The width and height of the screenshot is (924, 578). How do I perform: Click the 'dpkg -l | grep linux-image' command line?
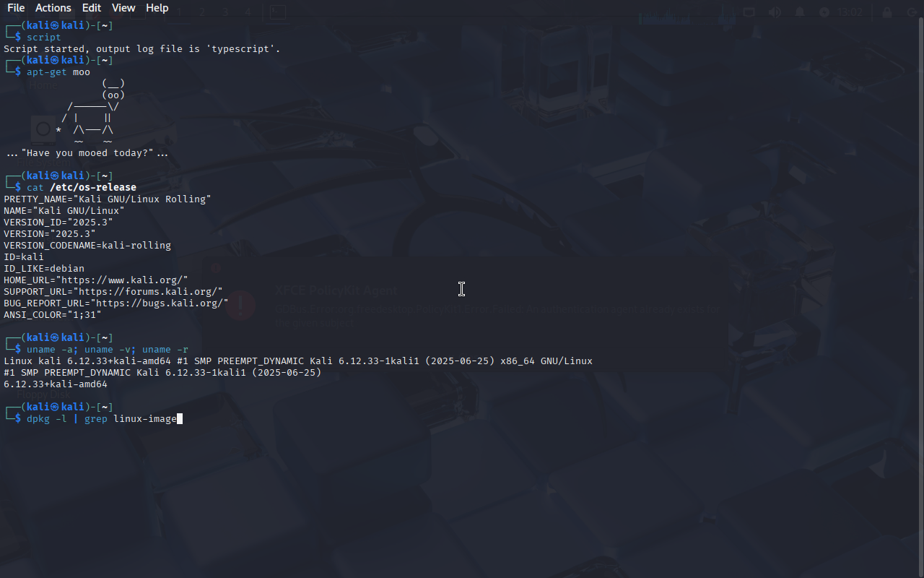click(102, 418)
